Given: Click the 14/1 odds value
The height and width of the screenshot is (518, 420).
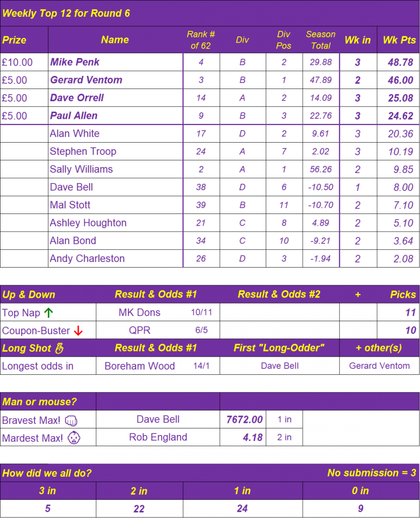Looking at the screenshot, I should point(202,366).
